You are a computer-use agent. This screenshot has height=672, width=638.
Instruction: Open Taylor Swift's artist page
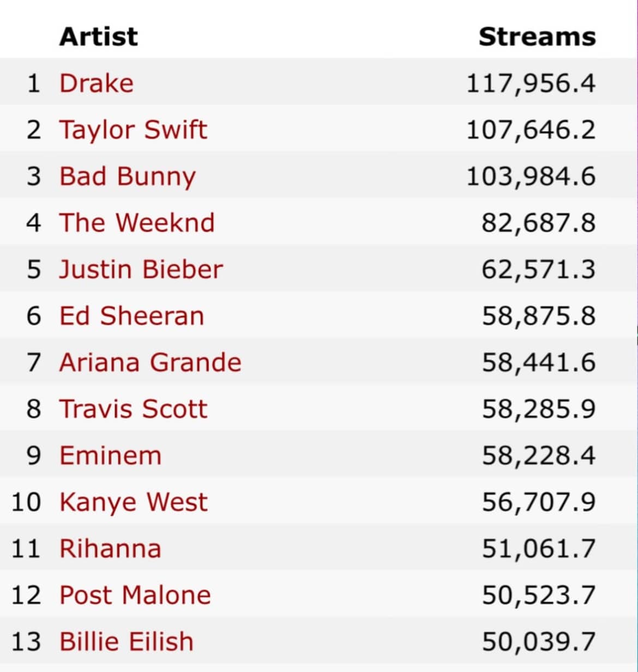pos(133,130)
